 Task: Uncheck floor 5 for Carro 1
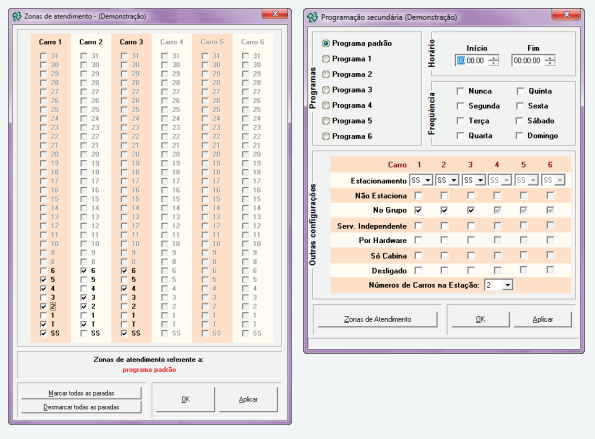[x=43, y=280]
